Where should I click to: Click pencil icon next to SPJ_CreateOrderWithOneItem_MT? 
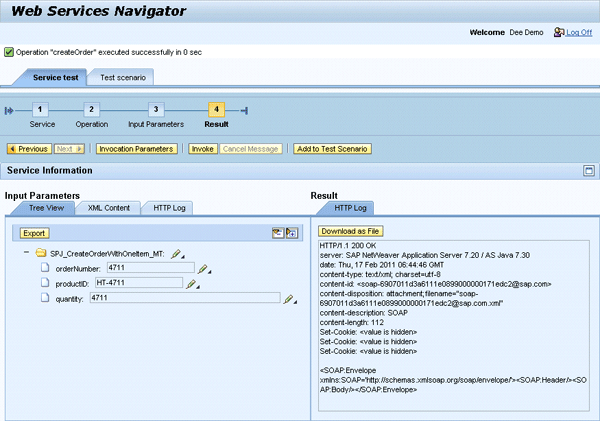coord(176,255)
